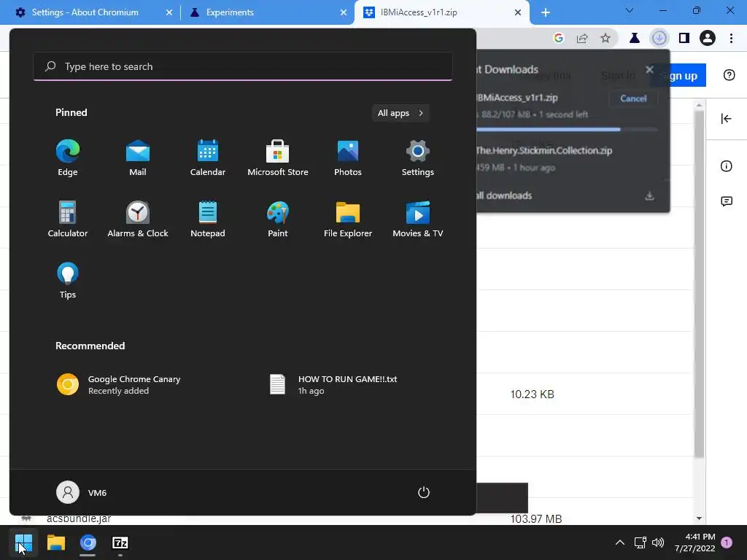This screenshot has width=747, height=560.
Task: Click the IBMiAccess download progress bar
Action: click(567, 129)
